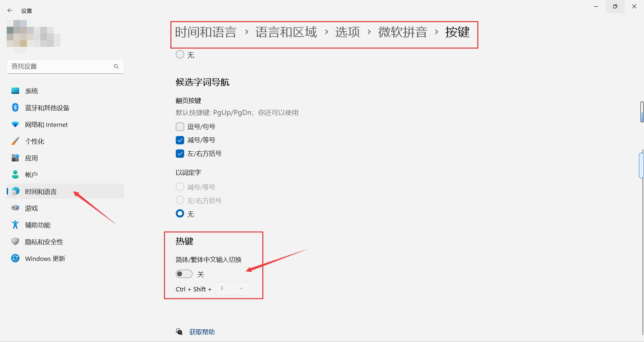Click the search magnifier icon

coord(116,66)
